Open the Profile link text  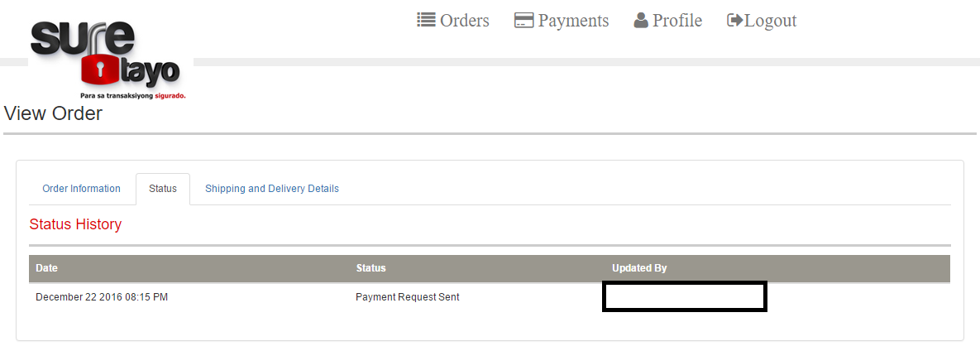click(x=677, y=21)
